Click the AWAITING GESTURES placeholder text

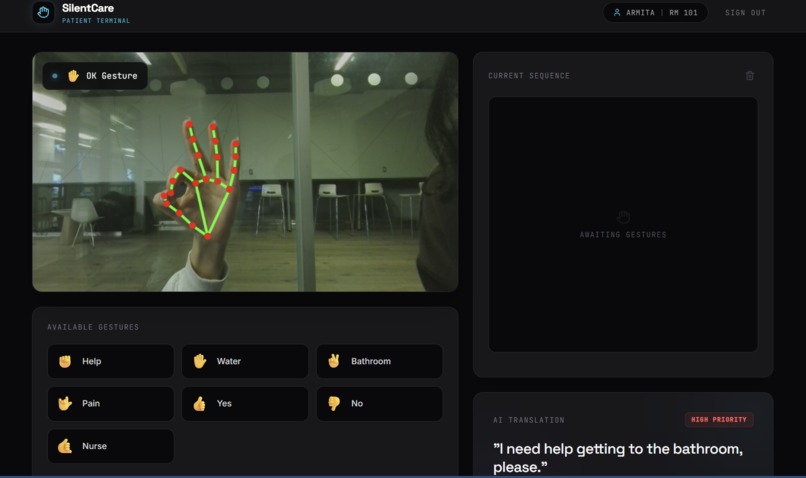pyautogui.click(x=623, y=235)
